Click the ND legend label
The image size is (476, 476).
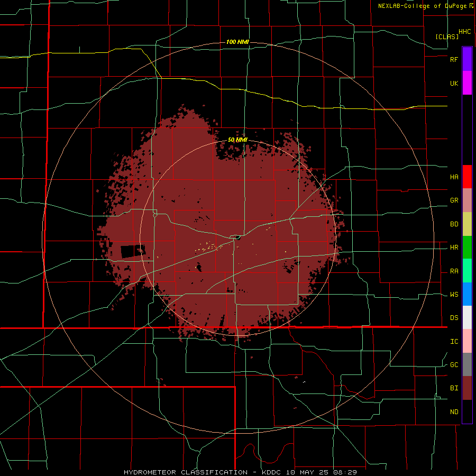point(454,412)
